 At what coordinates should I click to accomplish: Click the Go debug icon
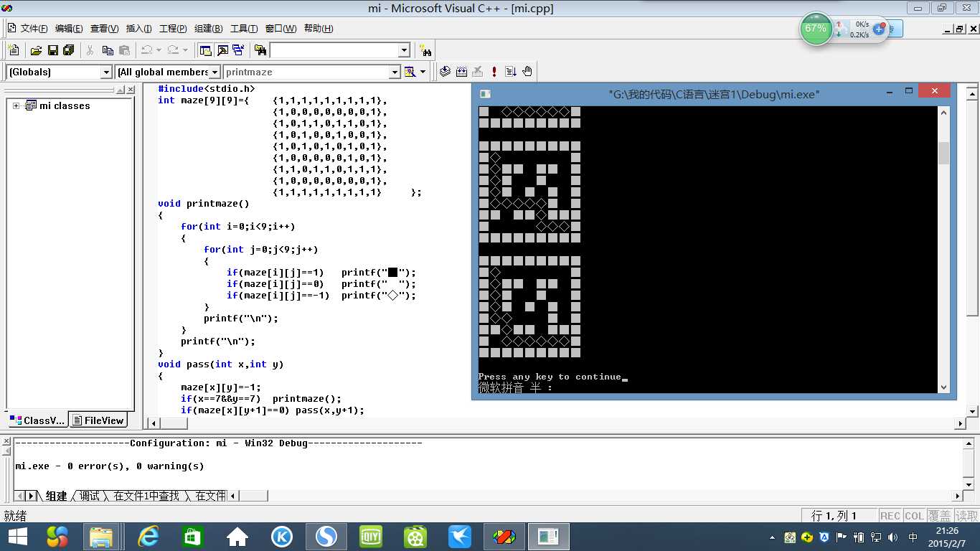511,72
